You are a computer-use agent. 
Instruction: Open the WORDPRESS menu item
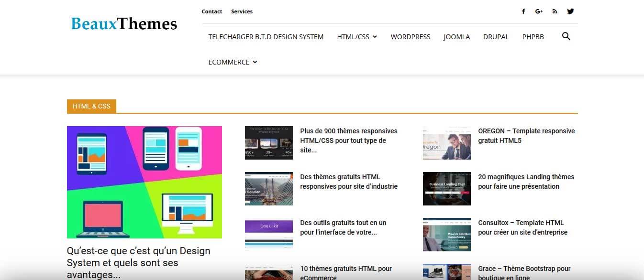(x=410, y=37)
